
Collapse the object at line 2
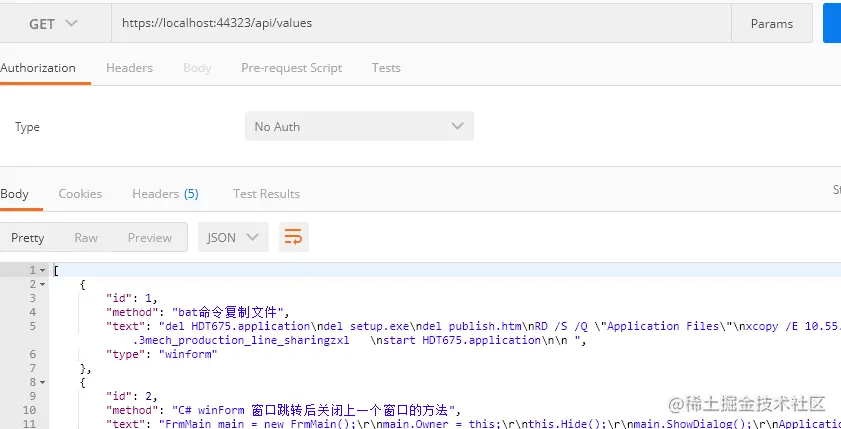click(x=42, y=284)
